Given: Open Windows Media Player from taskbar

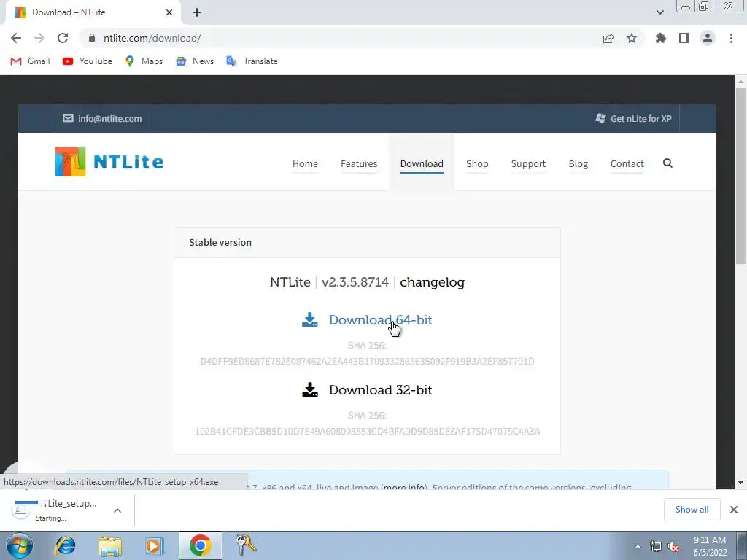Looking at the screenshot, I should [155, 545].
